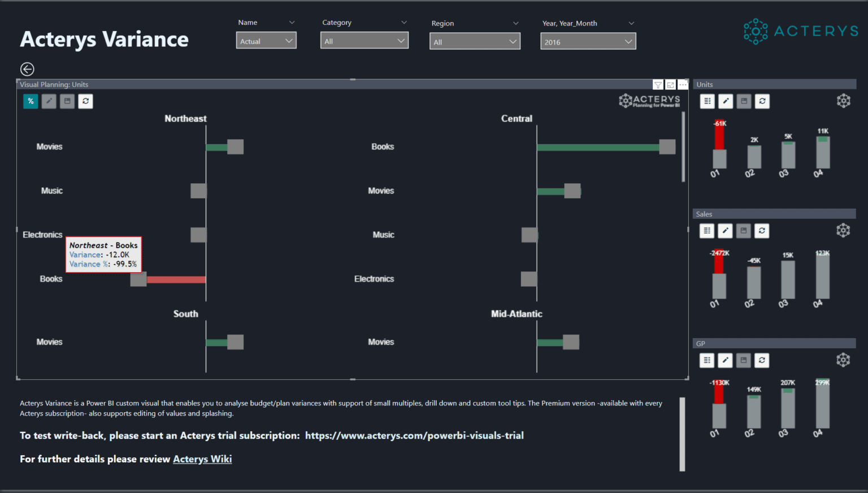This screenshot has height=493, width=868.
Task: Select the edit pencil icon under the Sales panel
Action: pos(725,231)
